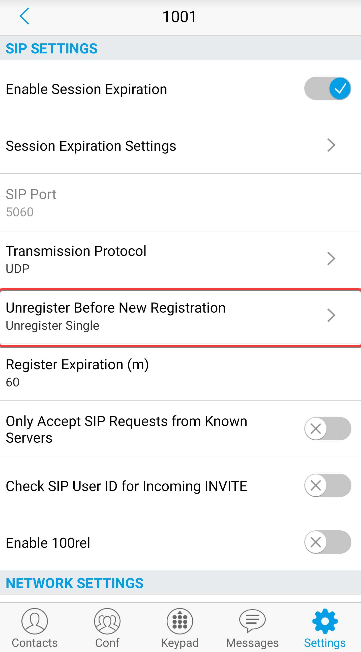Open the Keypad dial icon
Image resolution: width=361 pixels, height=652 pixels.
180,621
